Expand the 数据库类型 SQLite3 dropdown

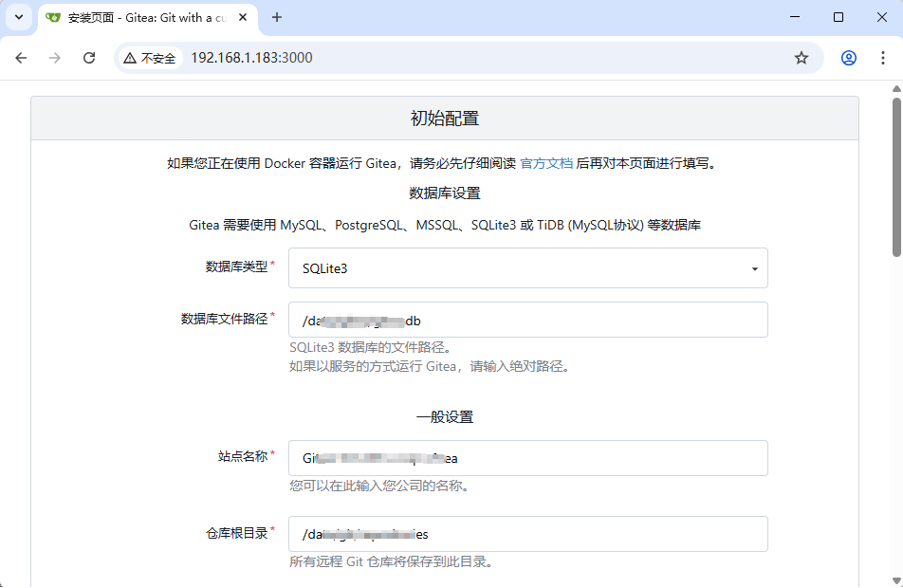[x=528, y=267]
